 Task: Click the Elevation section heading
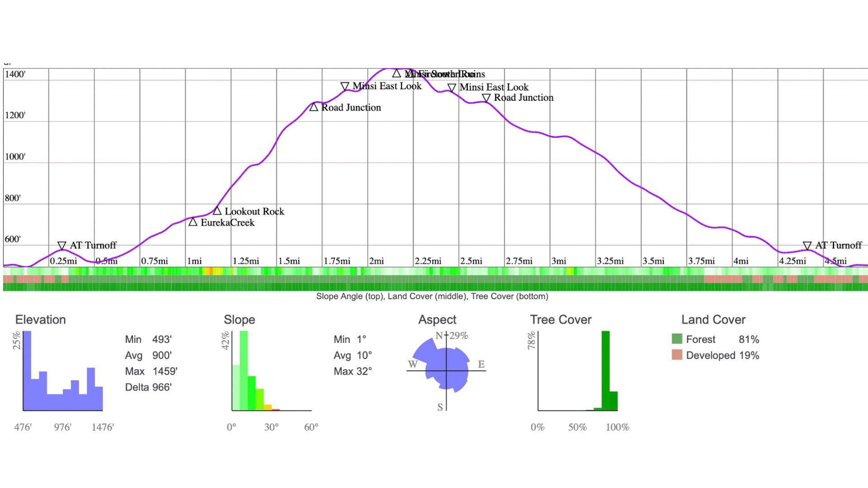40,319
